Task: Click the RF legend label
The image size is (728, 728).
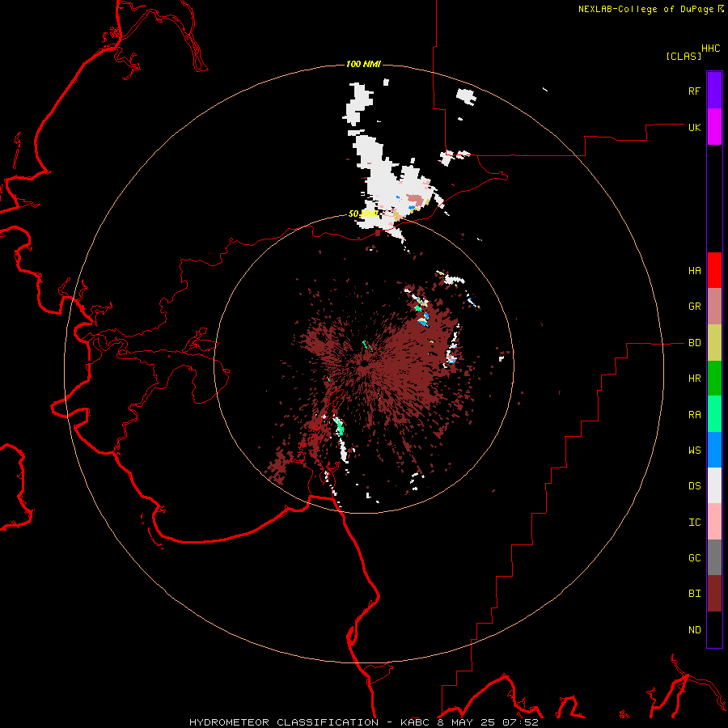Action: click(x=694, y=91)
